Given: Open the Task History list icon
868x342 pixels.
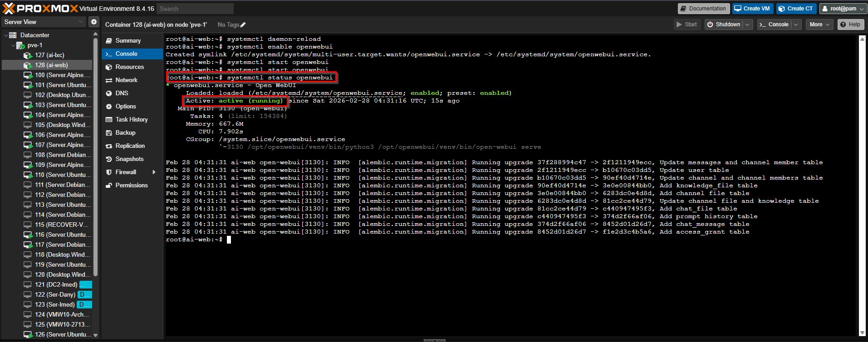Looking at the screenshot, I should (109, 120).
